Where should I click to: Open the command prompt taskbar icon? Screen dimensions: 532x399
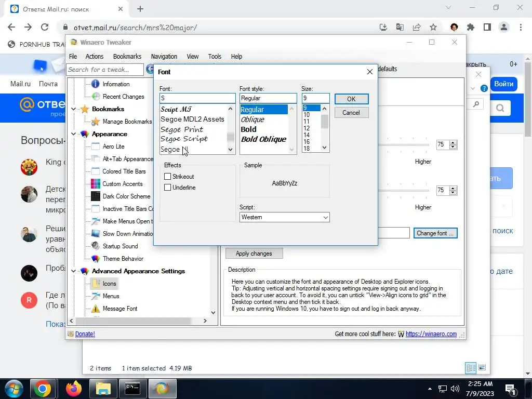click(x=132, y=389)
